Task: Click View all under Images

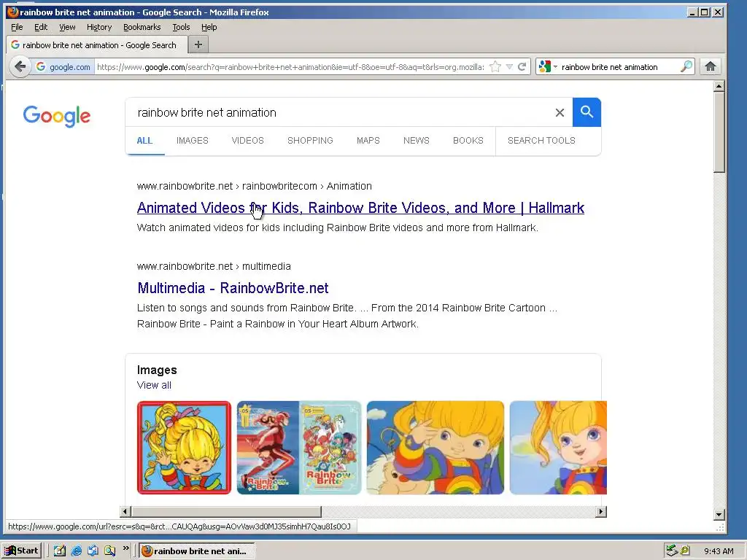Action: 154,385
